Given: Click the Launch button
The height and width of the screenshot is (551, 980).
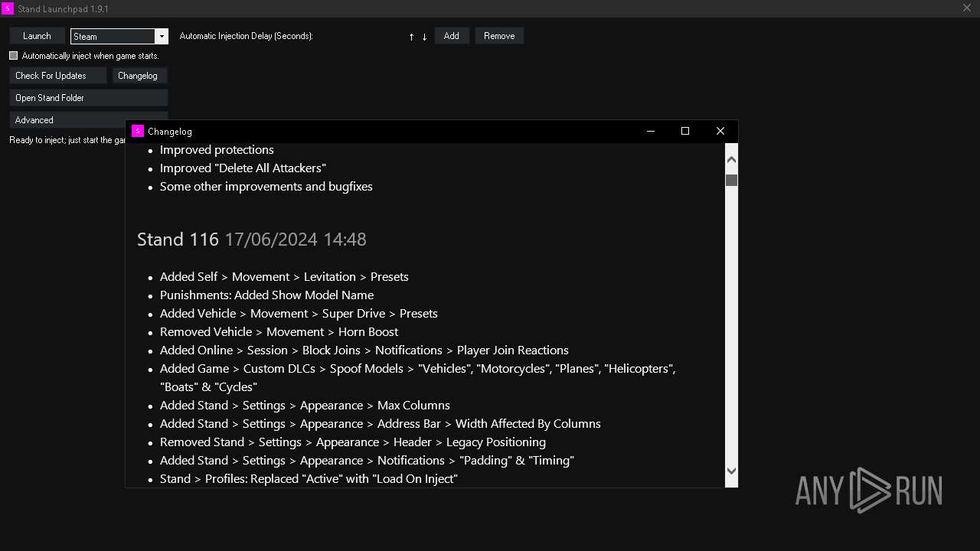Looking at the screenshot, I should [37, 36].
